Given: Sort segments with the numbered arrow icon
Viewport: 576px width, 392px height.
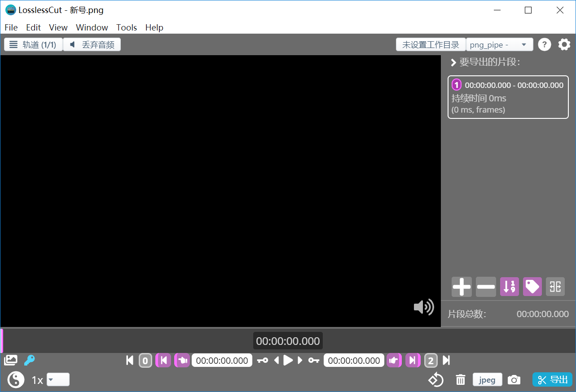Looking at the screenshot, I should pyautogui.click(x=510, y=287).
